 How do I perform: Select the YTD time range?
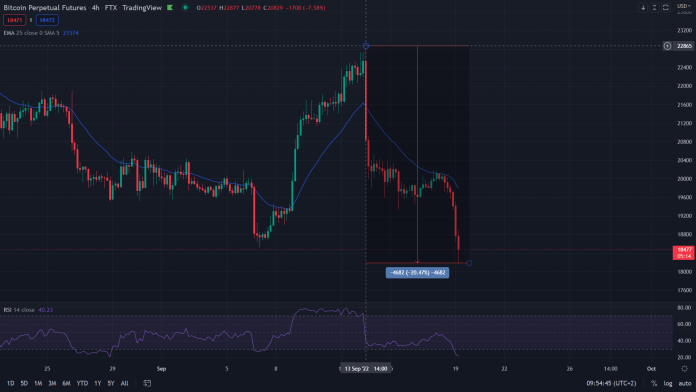82,383
